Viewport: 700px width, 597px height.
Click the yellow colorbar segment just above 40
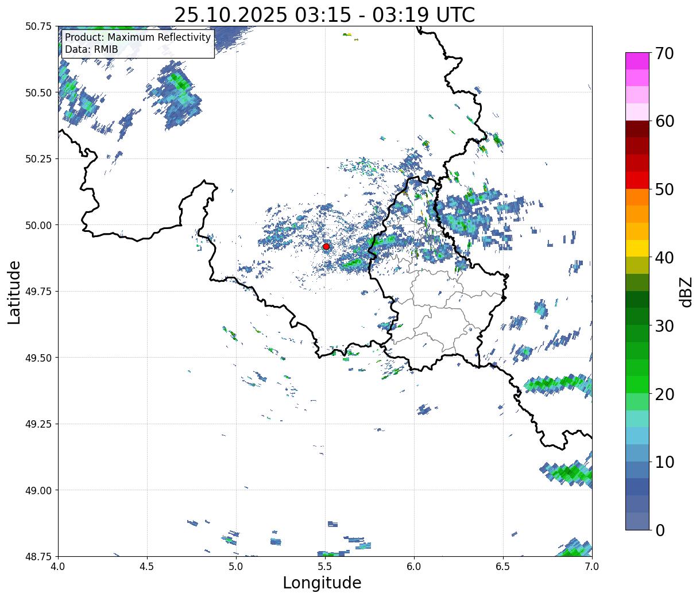pos(637,249)
